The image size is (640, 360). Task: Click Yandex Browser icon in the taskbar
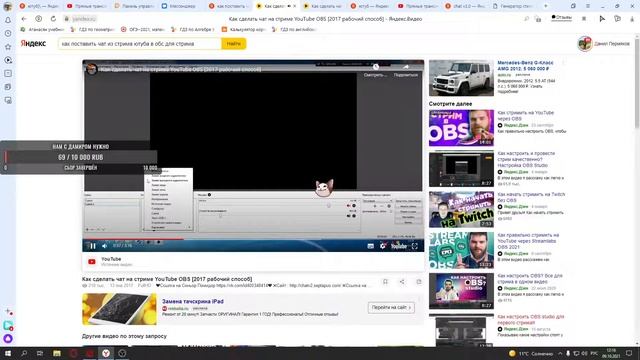pyautogui.click(x=106, y=353)
